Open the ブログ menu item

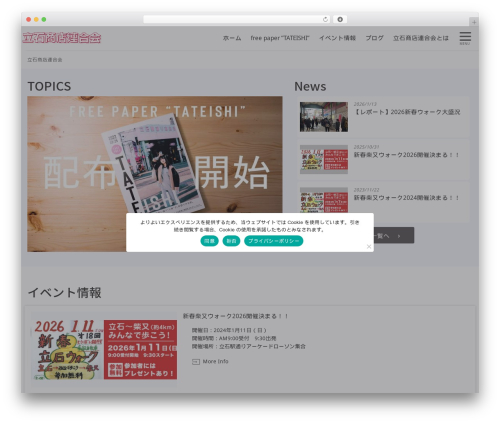coord(374,38)
